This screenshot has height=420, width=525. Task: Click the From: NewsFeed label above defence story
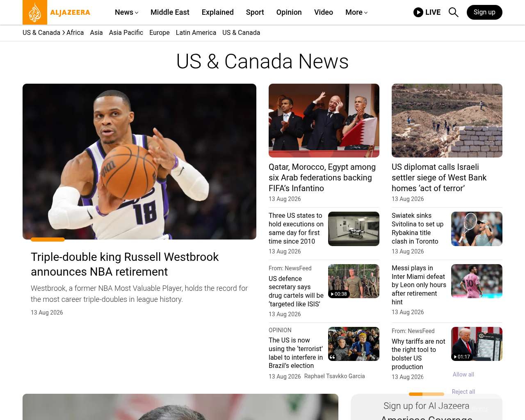click(290, 268)
